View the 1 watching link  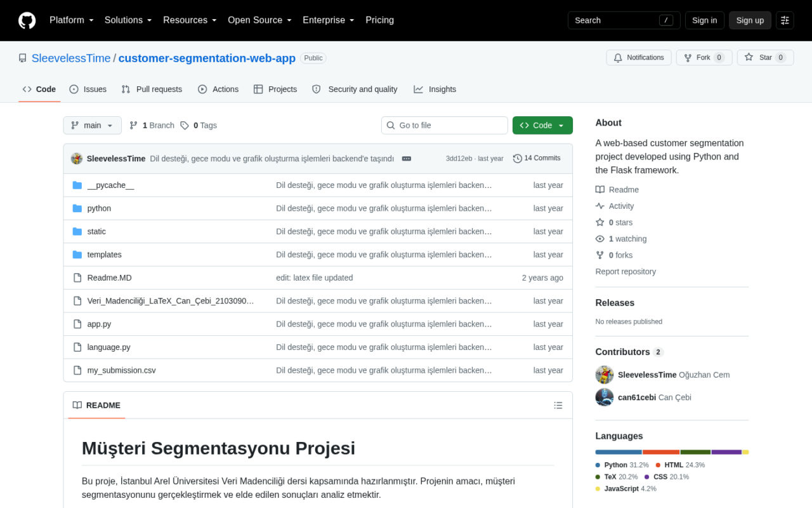[621, 239]
